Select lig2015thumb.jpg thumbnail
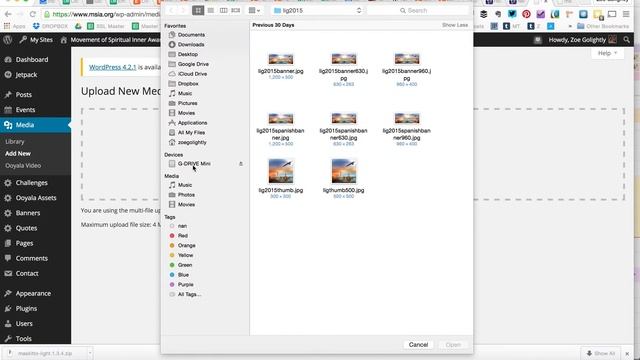 tap(281, 171)
